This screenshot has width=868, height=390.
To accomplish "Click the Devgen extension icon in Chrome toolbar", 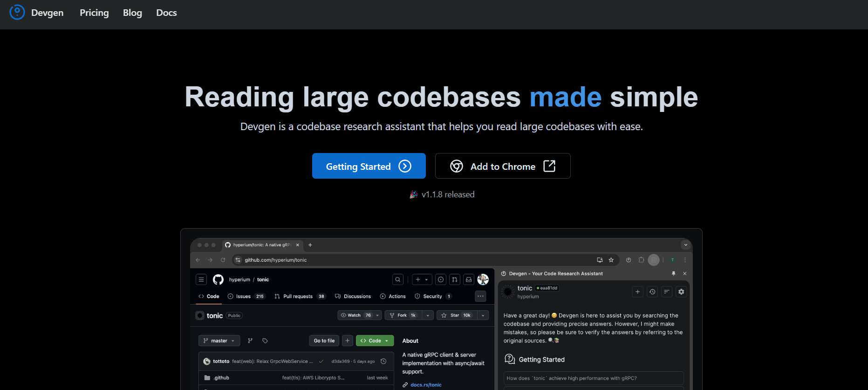I will tap(629, 260).
